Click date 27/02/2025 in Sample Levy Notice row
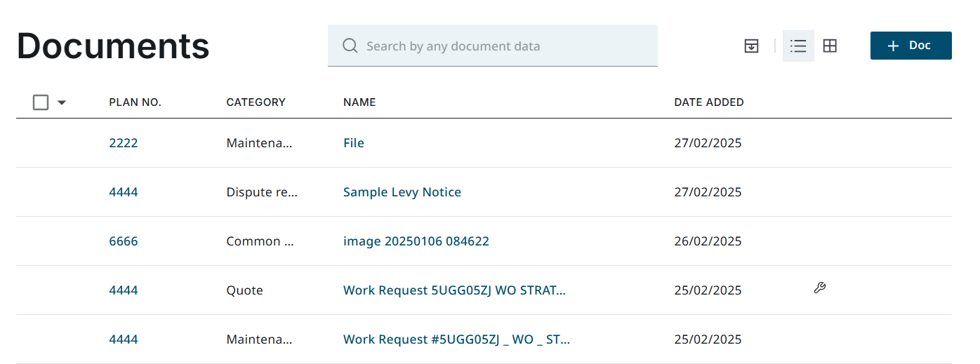This screenshot has height=364, width=980. point(708,192)
